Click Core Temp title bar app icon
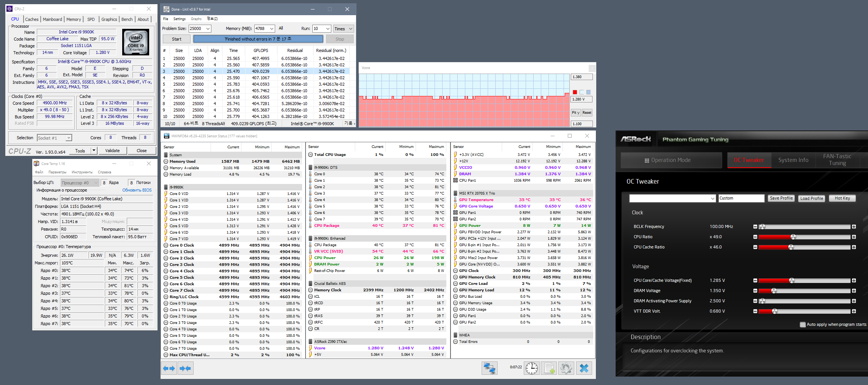Viewport: 868px width, 385px height. pos(36,163)
